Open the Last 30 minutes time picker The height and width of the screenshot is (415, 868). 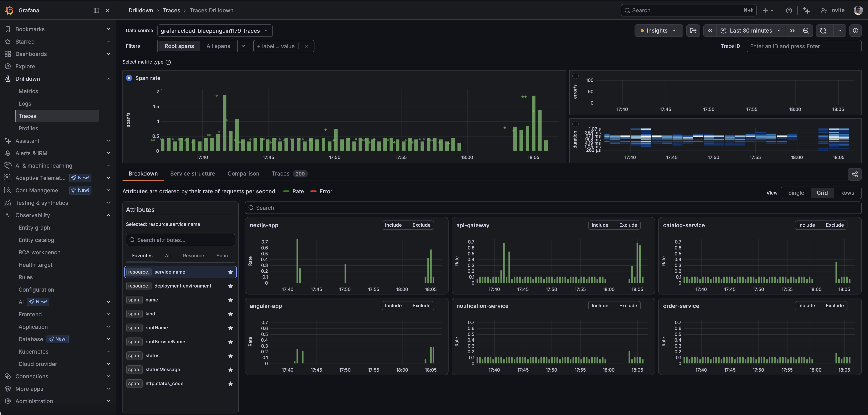tap(751, 31)
